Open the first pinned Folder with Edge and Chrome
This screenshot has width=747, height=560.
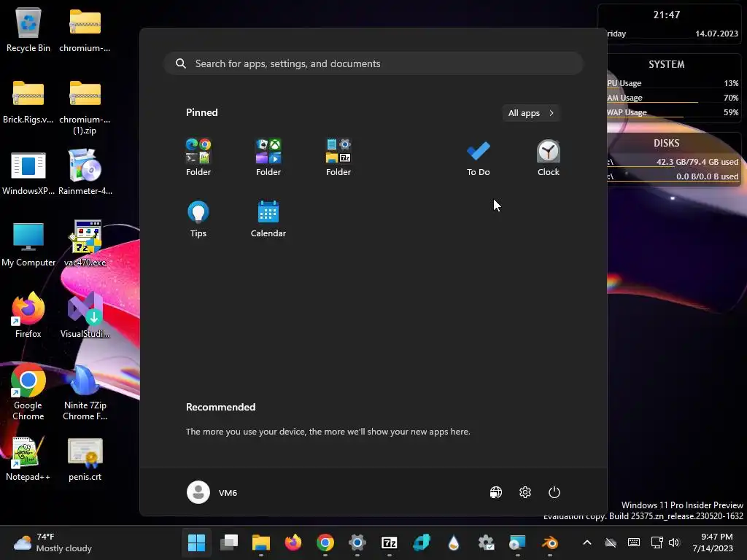(x=198, y=157)
